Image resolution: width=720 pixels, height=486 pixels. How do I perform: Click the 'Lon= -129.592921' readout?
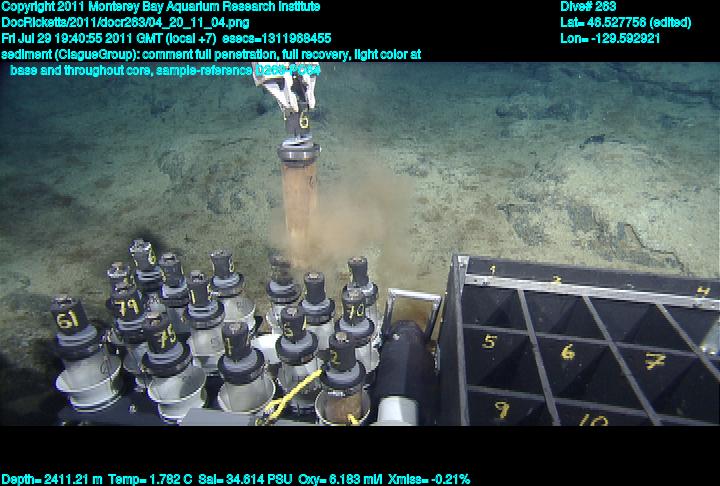pos(610,38)
